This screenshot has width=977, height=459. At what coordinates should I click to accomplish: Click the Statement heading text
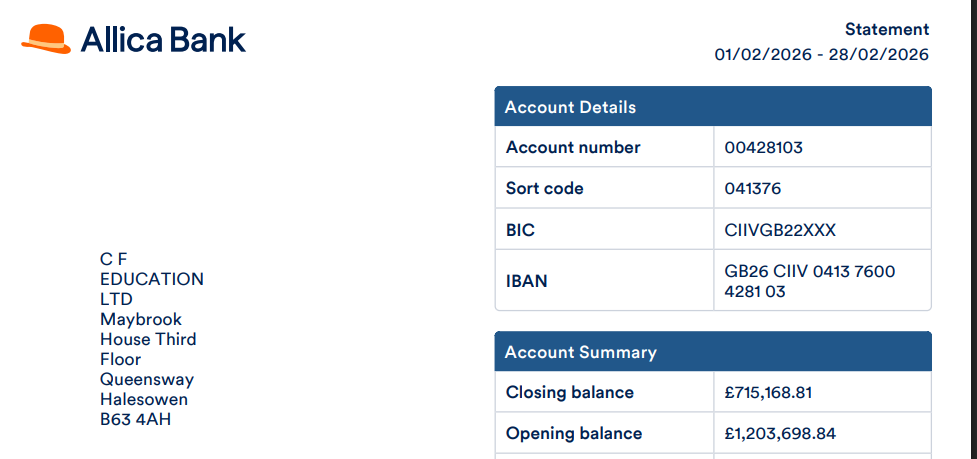coord(886,29)
